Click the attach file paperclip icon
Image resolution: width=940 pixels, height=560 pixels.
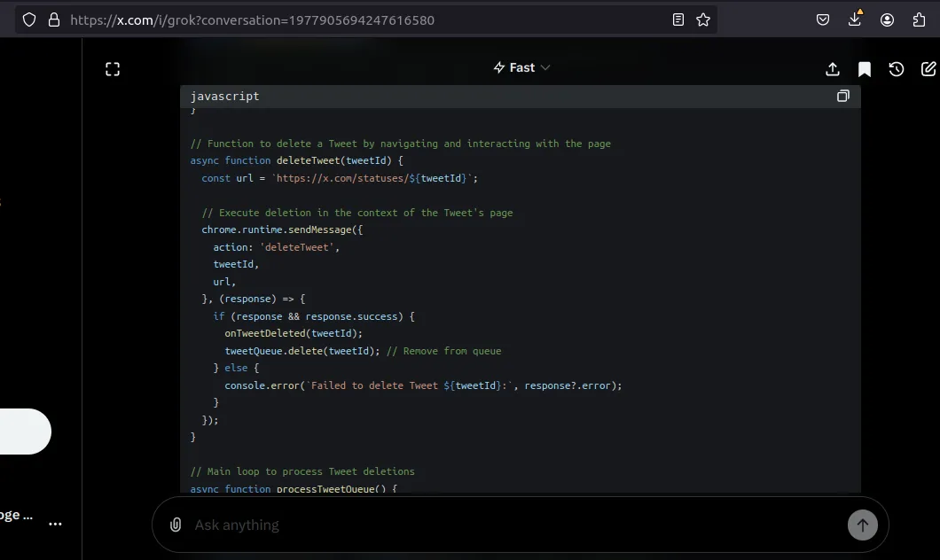point(176,525)
